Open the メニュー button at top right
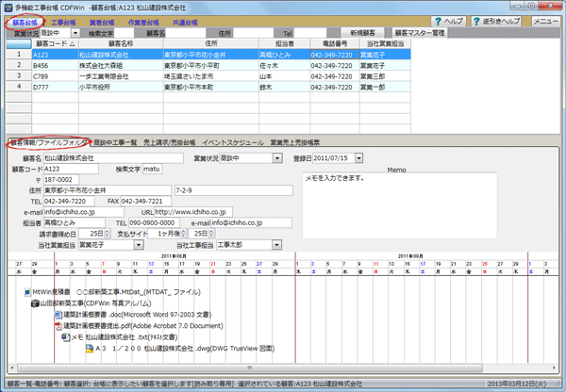Screen dimensions: 566x392 tap(545, 20)
